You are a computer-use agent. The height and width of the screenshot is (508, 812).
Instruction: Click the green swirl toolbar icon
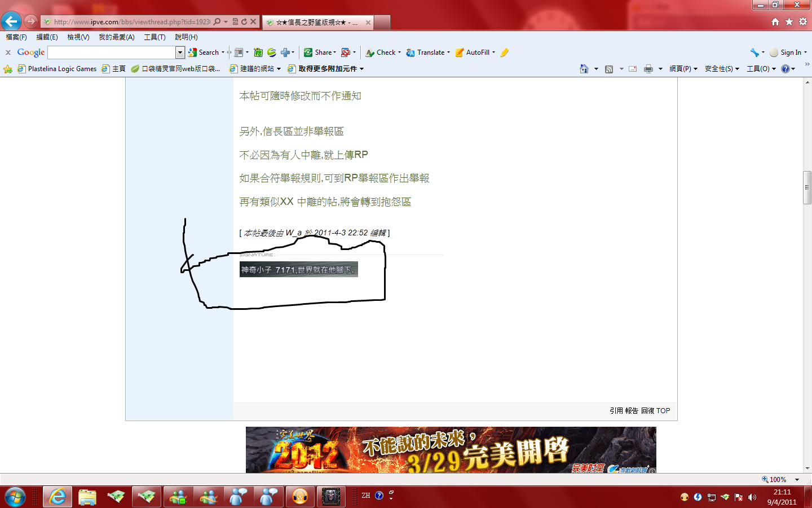[x=272, y=52]
